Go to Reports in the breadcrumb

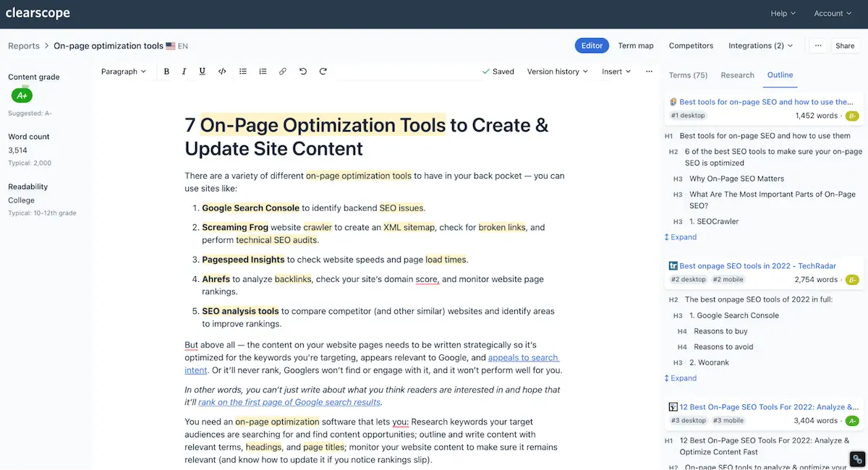pos(24,46)
